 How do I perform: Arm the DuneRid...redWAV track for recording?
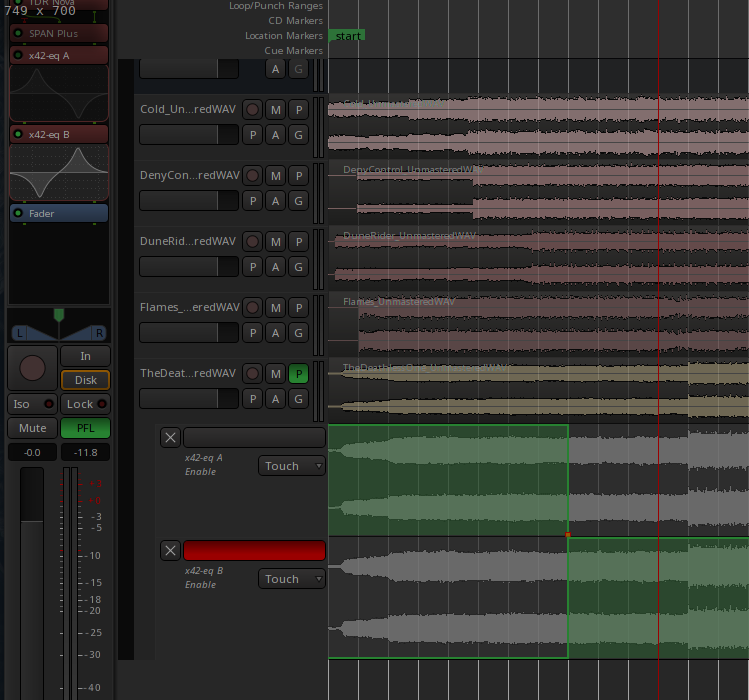(x=253, y=241)
